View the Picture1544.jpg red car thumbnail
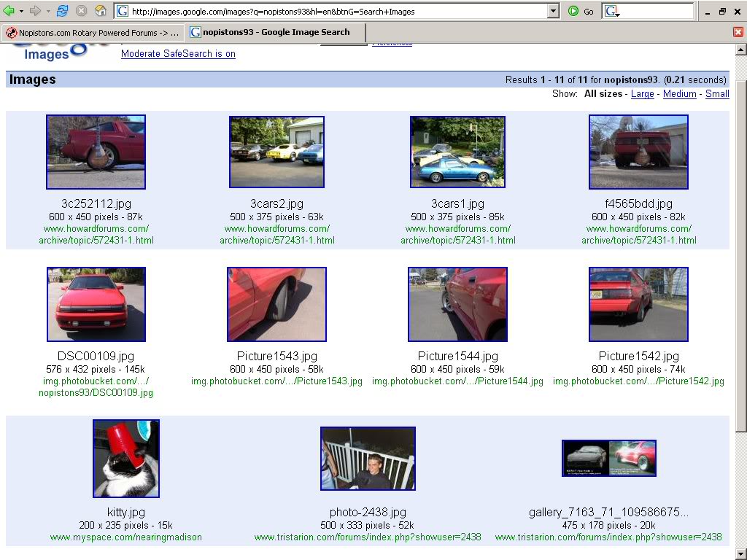This screenshot has height=560, width=747. (457, 304)
